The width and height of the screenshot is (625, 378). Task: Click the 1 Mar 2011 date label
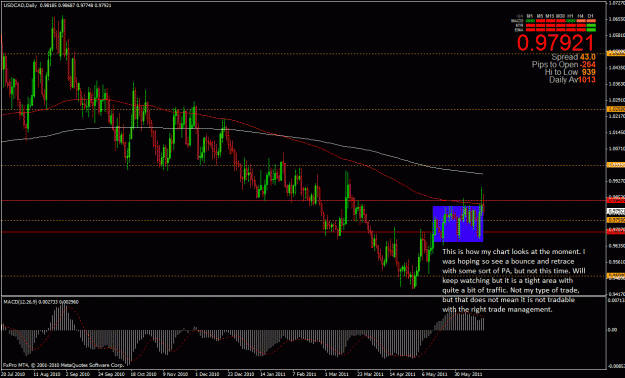click(x=337, y=374)
